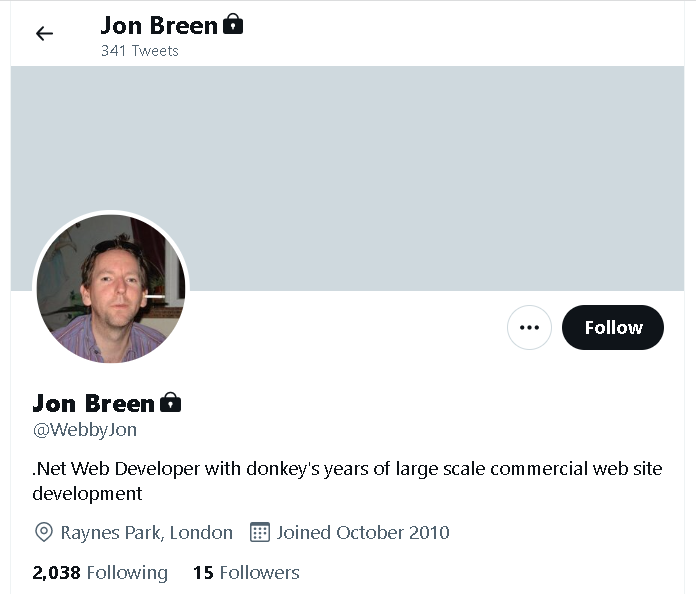The height and width of the screenshot is (594, 696).
Task: Click the Jon Breen title in the header
Action: 158,24
